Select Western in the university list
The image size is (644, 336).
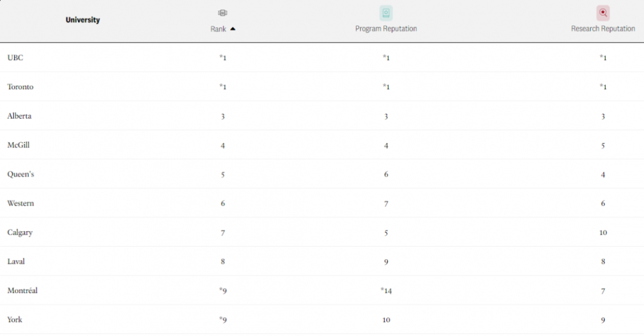point(21,203)
